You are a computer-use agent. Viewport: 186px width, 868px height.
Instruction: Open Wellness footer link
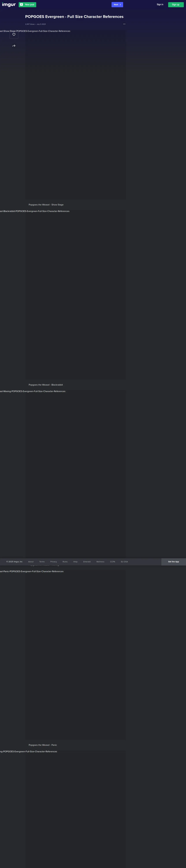click(100, 562)
